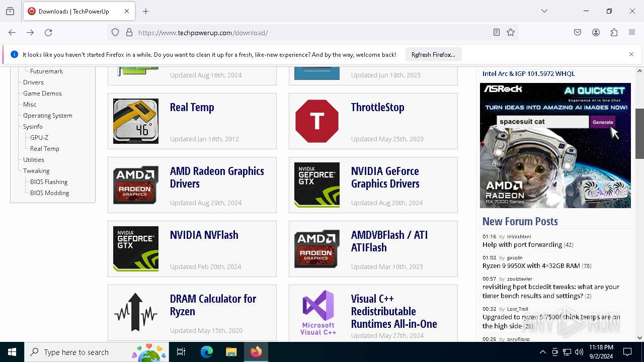Launch Microsoft Edge from the taskbar
Viewport: 644px width, 362px height.
tap(207, 352)
